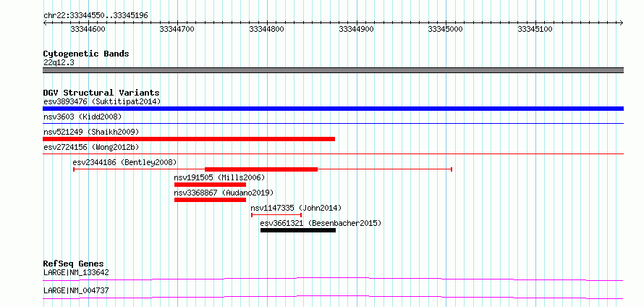Click the DGV Structural Variants track heading
Viewport: 644px width, 307px height.
point(101,93)
